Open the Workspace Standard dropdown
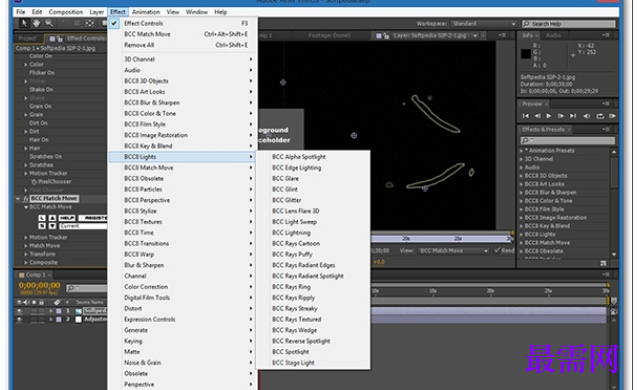This screenshot has height=390, width=637. point(483,24)
